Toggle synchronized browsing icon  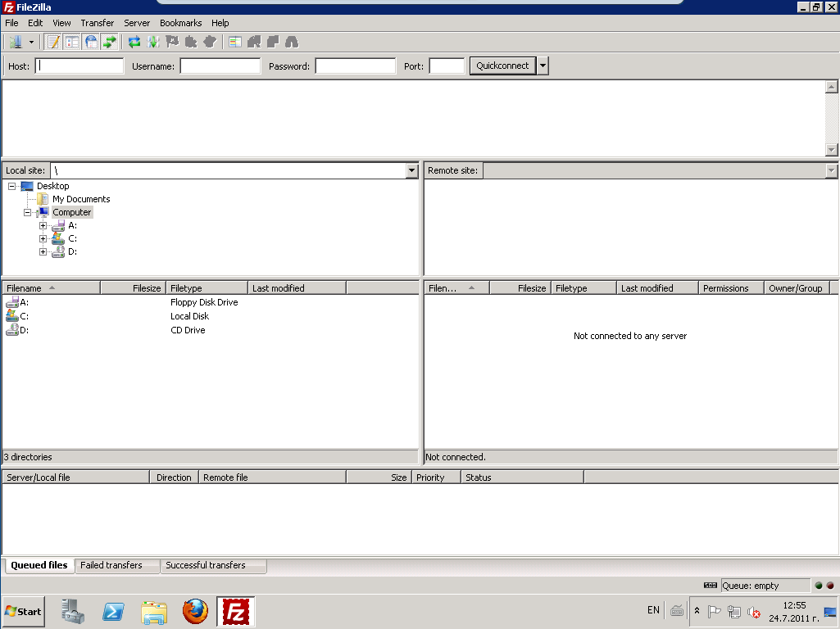[x=273, y=42]
